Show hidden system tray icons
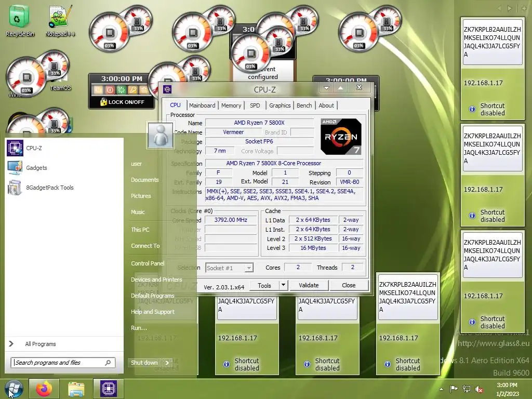 pyautogui.click(x=441, y=389)
